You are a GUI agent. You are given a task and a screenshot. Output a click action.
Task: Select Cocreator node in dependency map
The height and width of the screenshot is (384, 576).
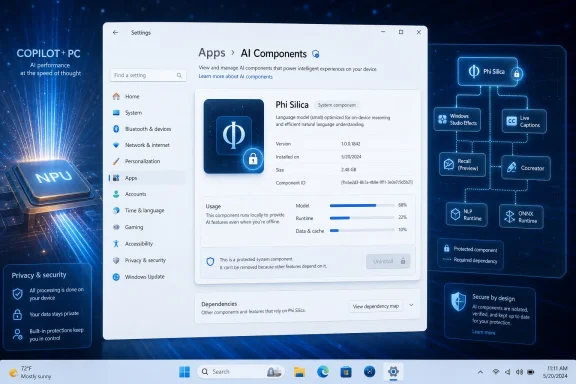coord(526,168)
